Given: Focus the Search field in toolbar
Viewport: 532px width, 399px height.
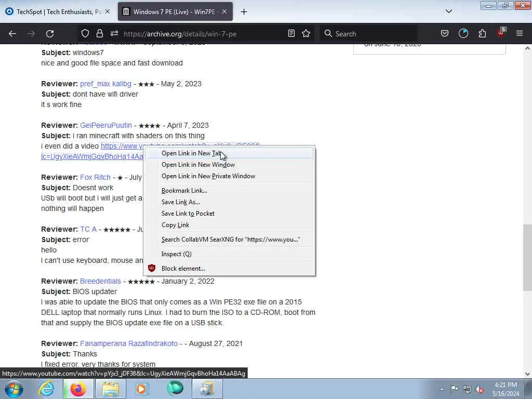Looking at the screenshot, I should [x=368, y=34].
